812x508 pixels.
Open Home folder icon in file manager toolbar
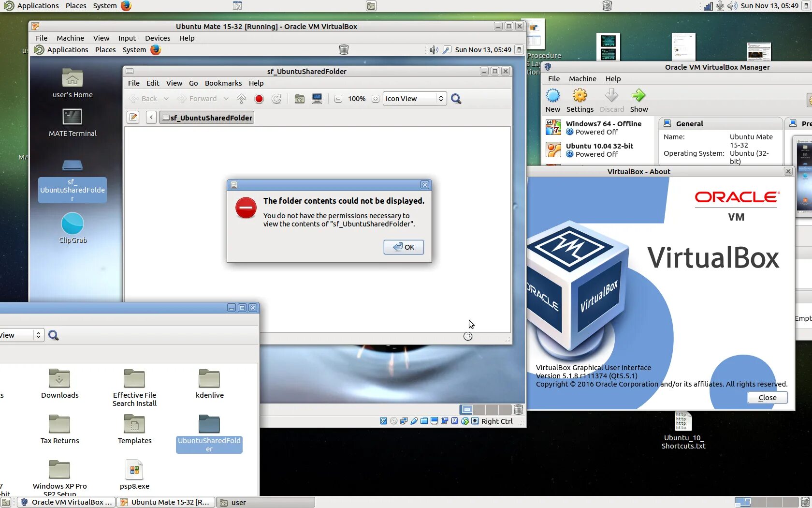point(300,99)
